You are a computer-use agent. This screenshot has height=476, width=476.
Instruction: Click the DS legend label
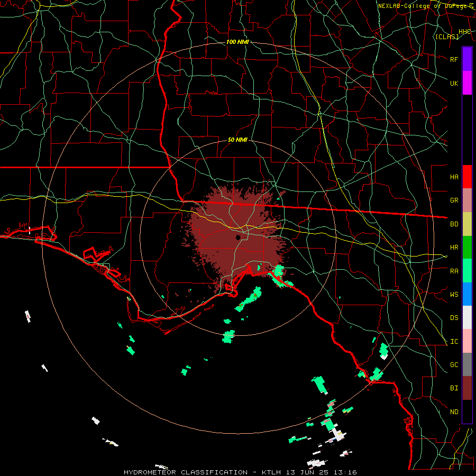pos(454,318)
